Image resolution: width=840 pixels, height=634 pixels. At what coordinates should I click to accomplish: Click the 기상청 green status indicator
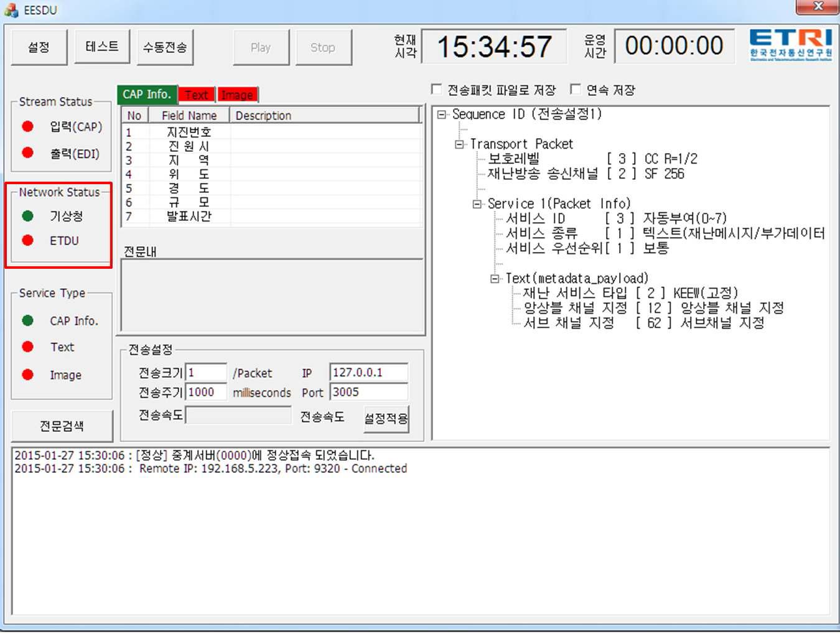(x=27, y=216)
